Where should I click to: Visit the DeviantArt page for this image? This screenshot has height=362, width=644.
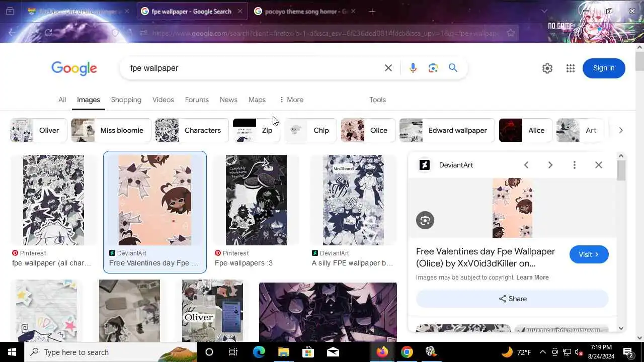coord(589,254)
